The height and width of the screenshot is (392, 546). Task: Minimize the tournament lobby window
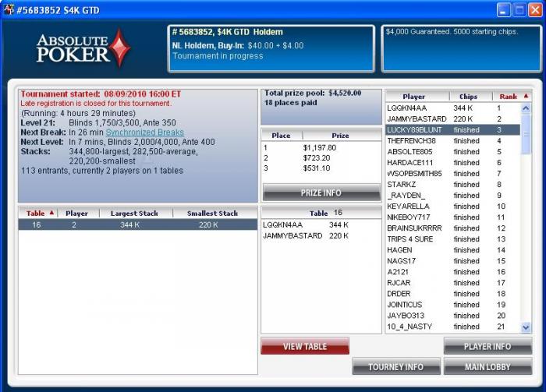tap(504, 9)
